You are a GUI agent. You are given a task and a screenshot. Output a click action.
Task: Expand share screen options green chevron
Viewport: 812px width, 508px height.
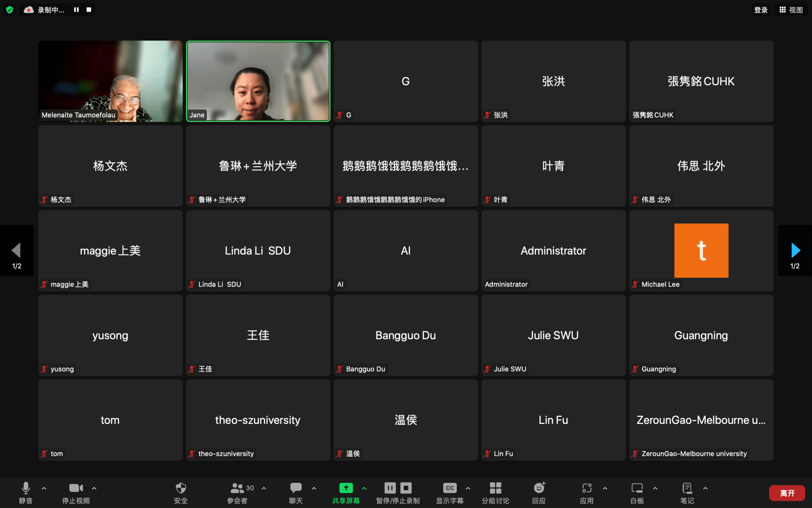[x=364, y=488]
